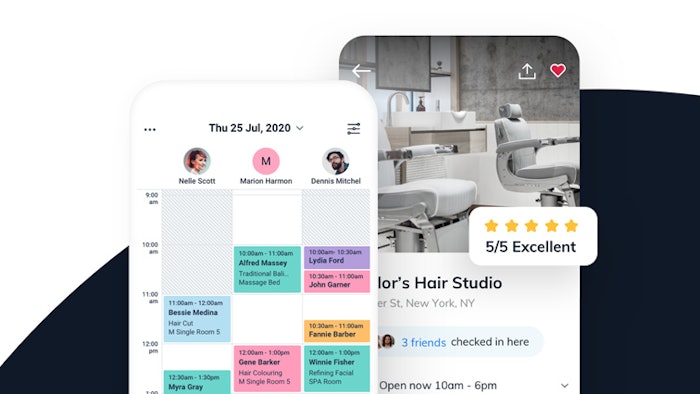Expand the Thu 25 Jul, 2020 date picker
Viewport: 700px width, 394px height.
click(x=256, y=128)
